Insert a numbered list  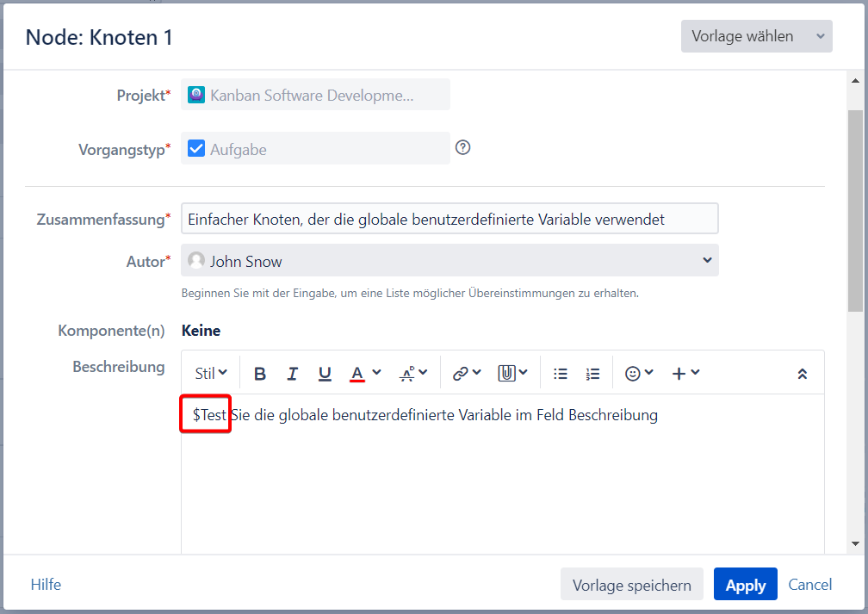click(x=592, y=374)
